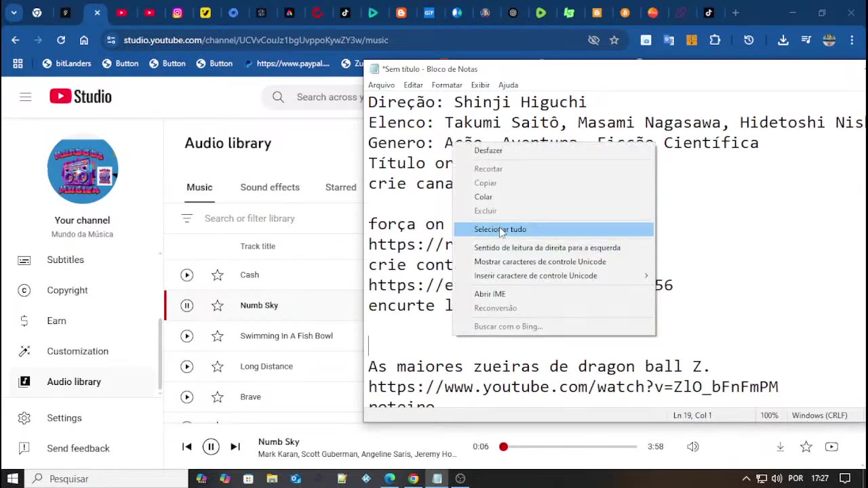Viewport: 868px width, 488px height.
Task: Star the track Cash
Action: coord(218,275)
